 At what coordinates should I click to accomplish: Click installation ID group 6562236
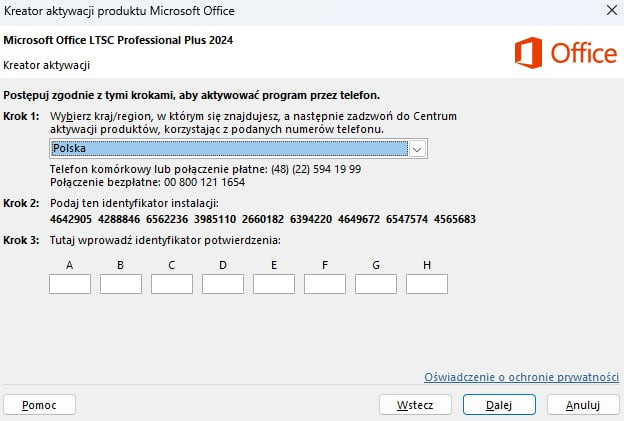167,219
